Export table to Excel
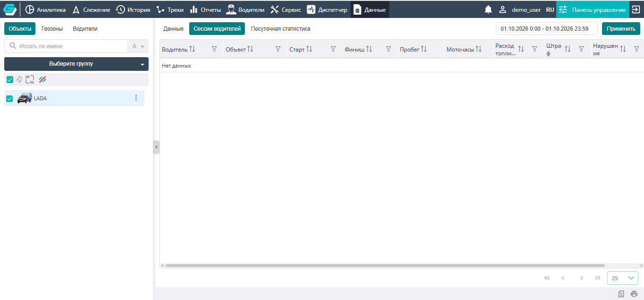This screenshot has height=300, width=644. pyautogui.click(x=621, y=294)
